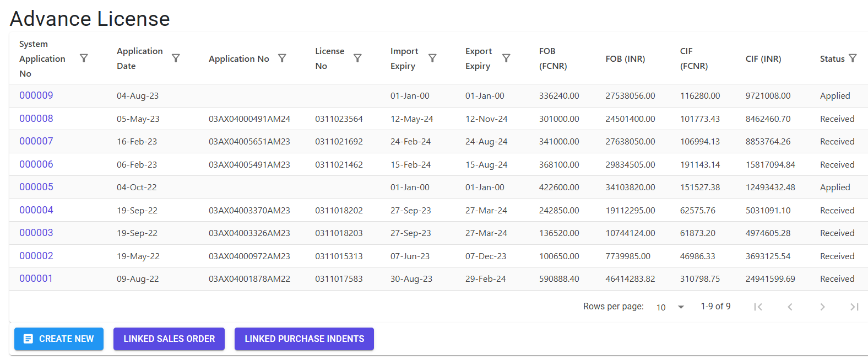Viewport: 868px width, 359px height.
Task: Click export expiry 24-Aug-24
Action: point(486,141)
